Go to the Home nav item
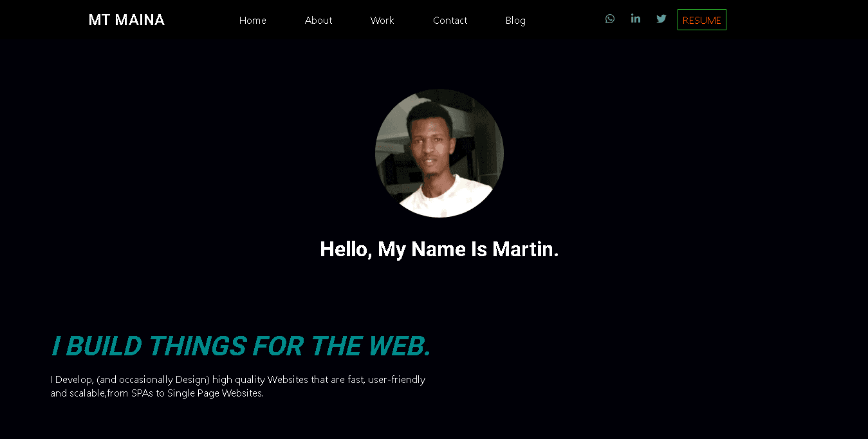868x439 pixels. pyautogui.click(x=253, y=21)
